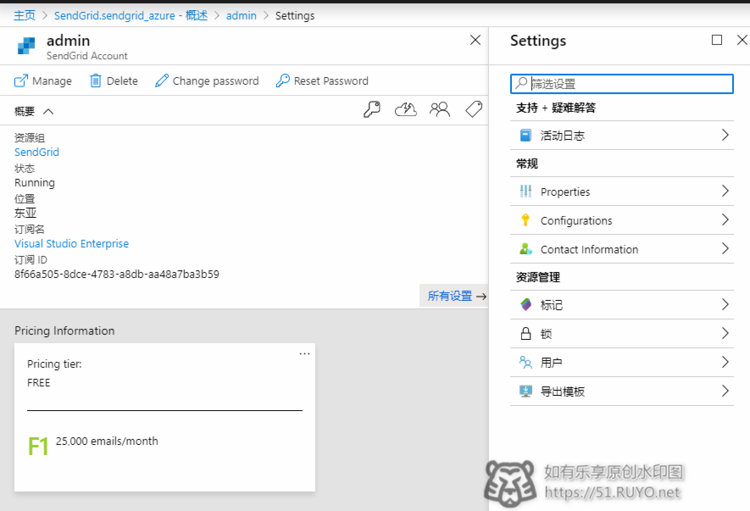Open the SendGrid resource group link
Screen dimensions: 750x511
pos(37,152)
